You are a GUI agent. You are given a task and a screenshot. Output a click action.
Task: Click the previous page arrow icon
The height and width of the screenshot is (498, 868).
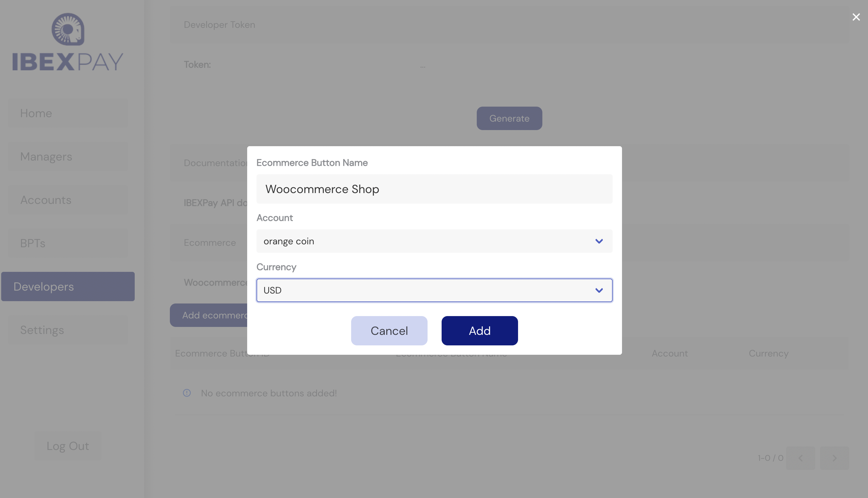click(x=800, y=458)
